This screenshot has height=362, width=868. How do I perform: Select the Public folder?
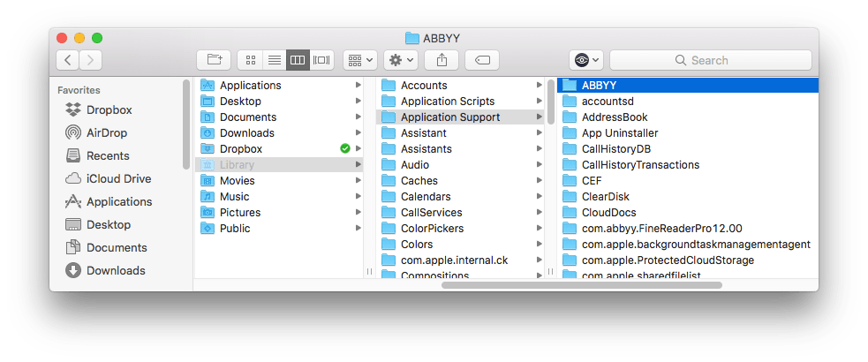point(280,229)
